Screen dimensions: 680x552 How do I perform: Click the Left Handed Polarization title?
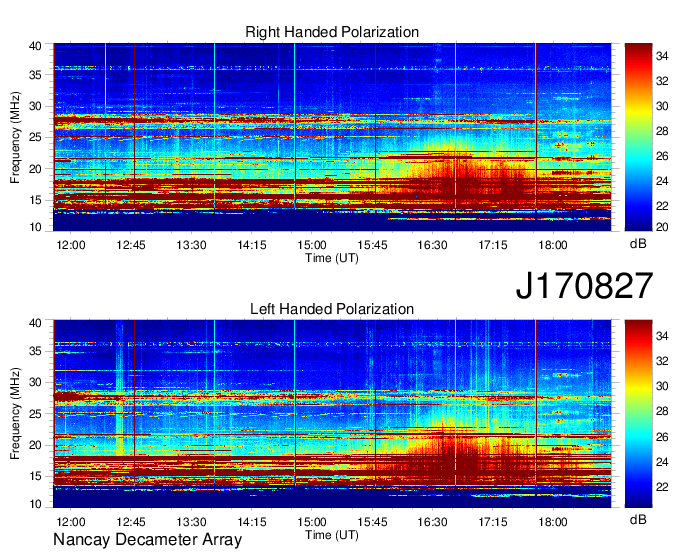[332, 309]
